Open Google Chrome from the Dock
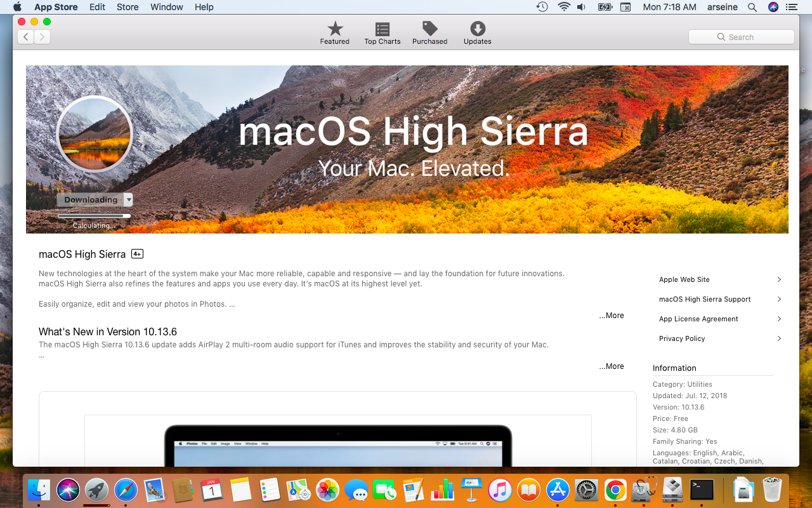Screen dimensions: 812x508 pyautogui.click(x=614, y=490)
